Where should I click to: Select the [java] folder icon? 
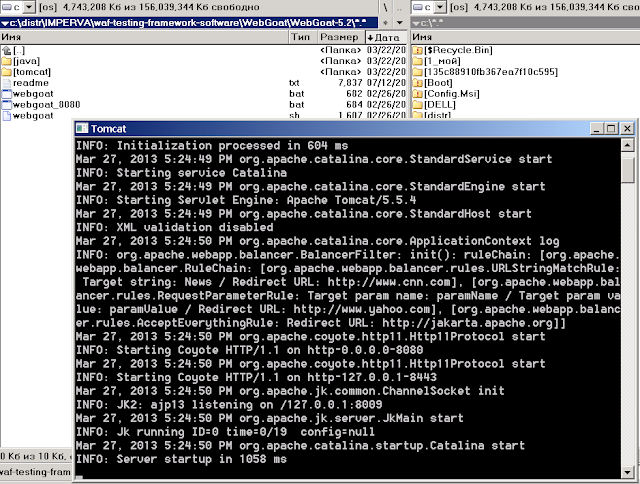tap(7, 61)
